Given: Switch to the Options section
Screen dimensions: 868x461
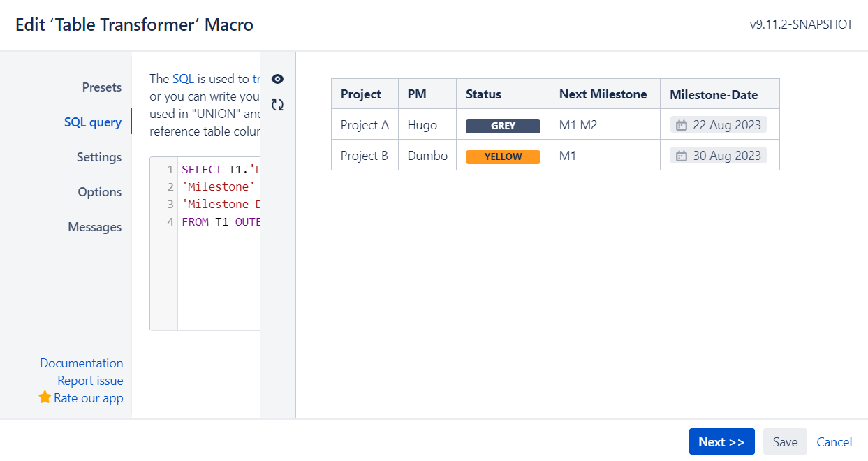Looking at the screenshot, I should pos(100,191).
